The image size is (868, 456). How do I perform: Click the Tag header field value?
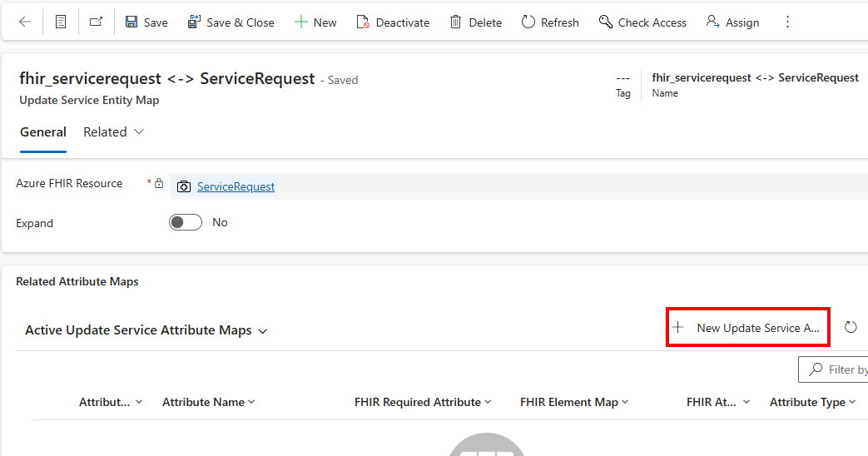(622, 78)
